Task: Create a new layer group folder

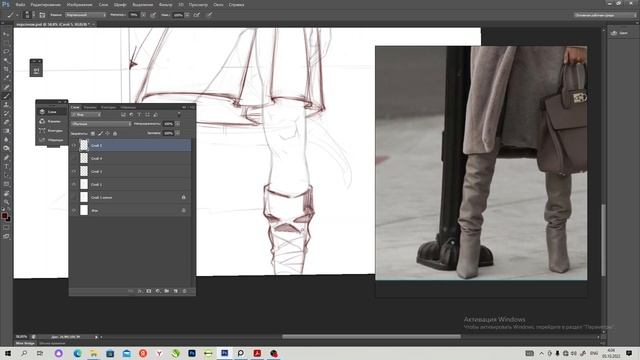Action: [167, 291]
